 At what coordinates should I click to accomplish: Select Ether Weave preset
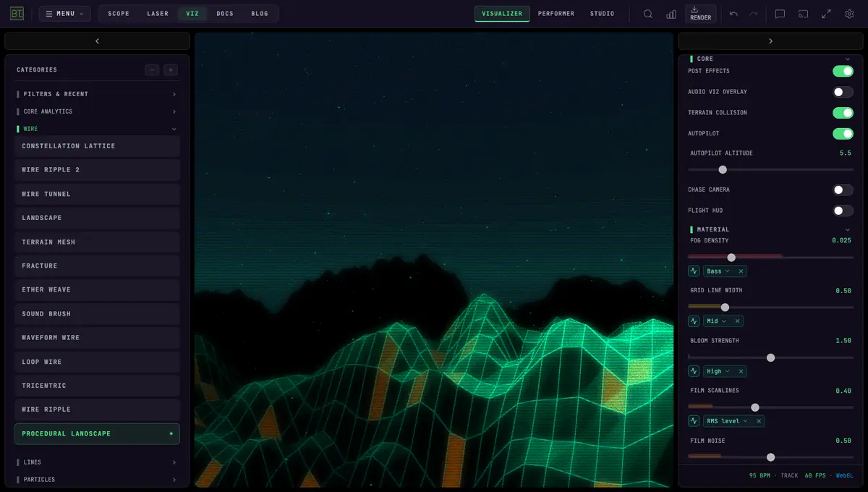click(x=97, y=289)
